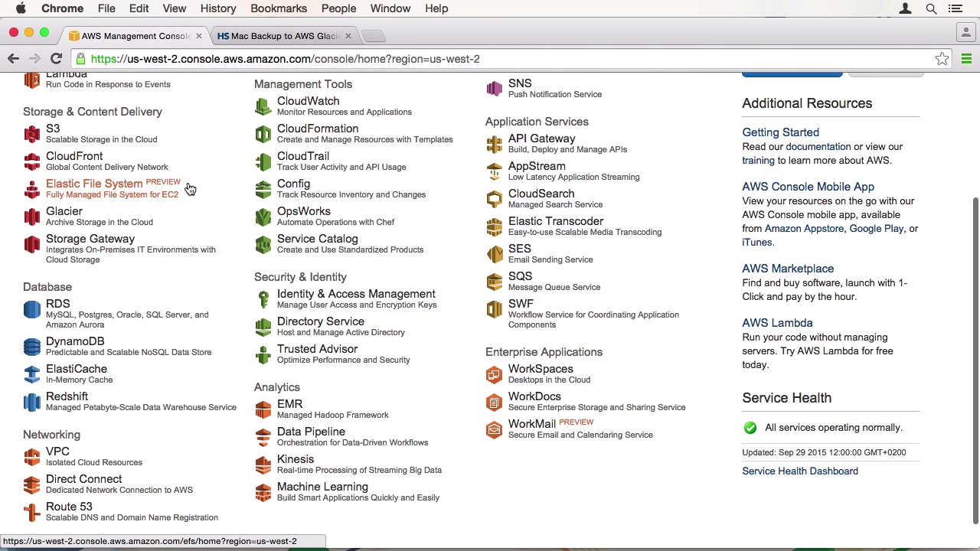
Task: Click the Direct Connect icon
Action: 32,484
